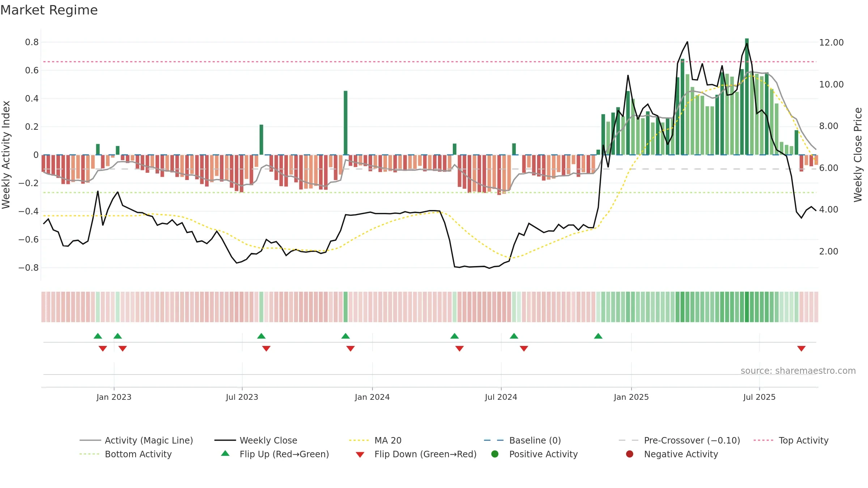
Task: Select the flip-down marker before Jan 2024
Action: click(350, 348)
